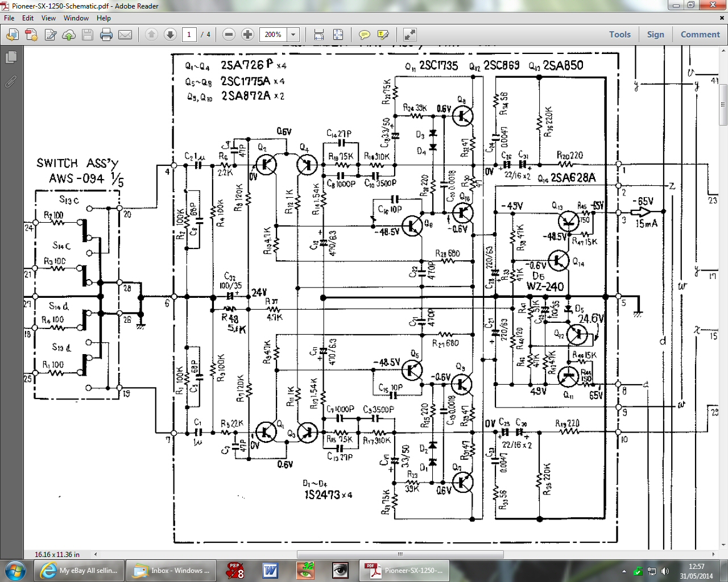The height and width of the screenshot is (582, 728).
Task: Click the page number input field
Action: click(189, 35)
